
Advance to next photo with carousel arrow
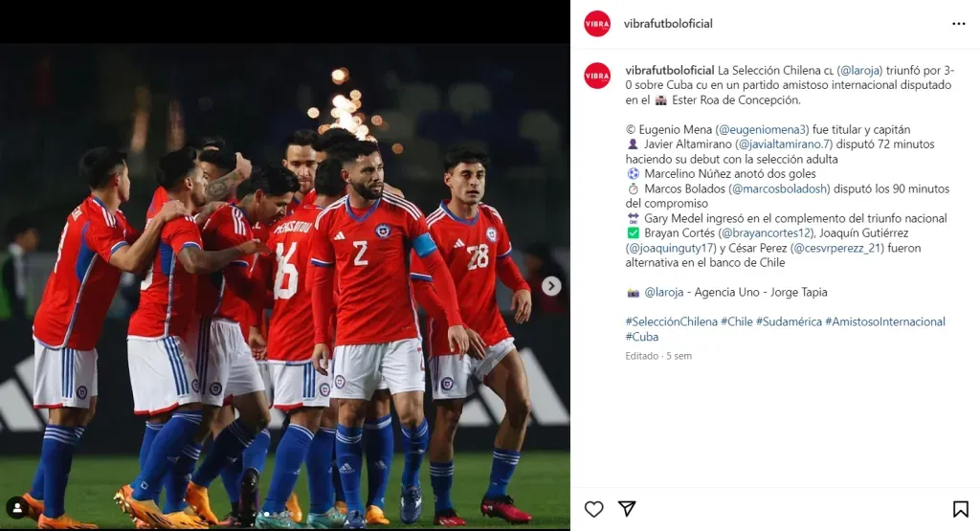pyautogui.click(x=550, y=286)
